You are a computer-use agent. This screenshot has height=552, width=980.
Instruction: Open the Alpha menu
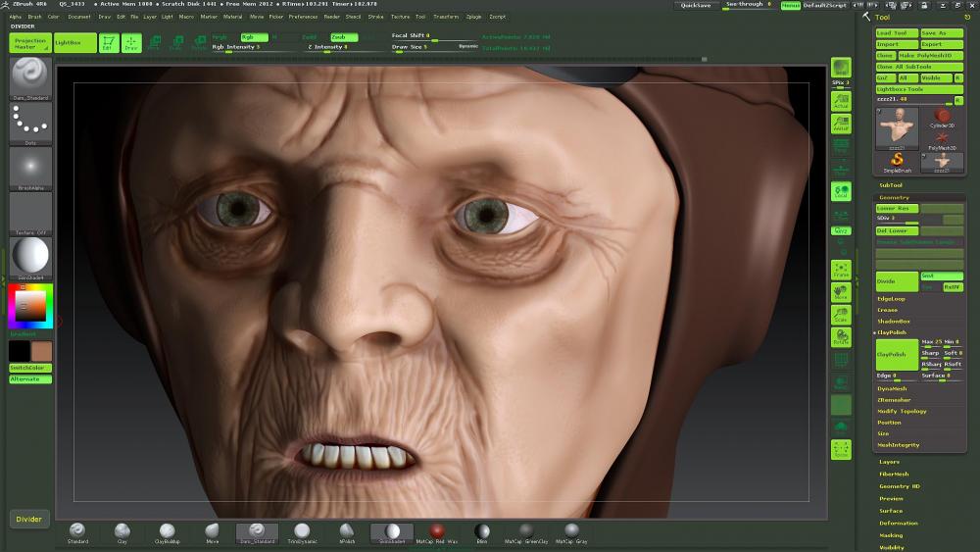(16, 17)
